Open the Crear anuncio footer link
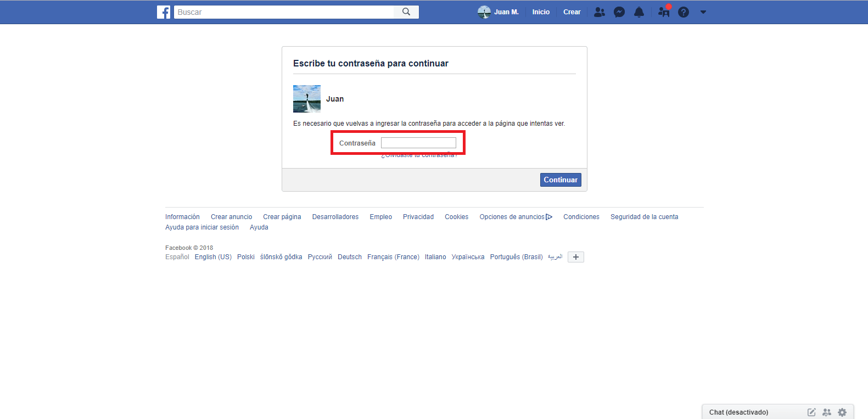Viewport: 868px width, 419px height. click(232, 217)
